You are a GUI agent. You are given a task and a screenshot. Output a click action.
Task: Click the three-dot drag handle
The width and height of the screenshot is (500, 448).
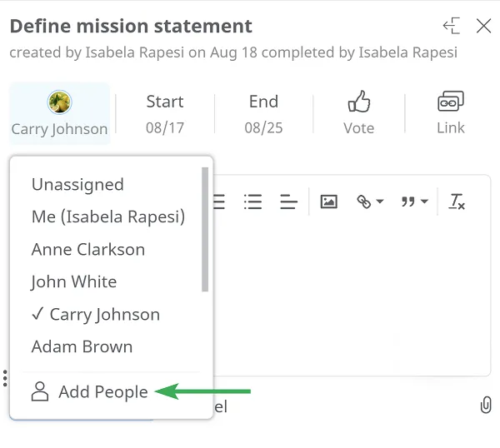coord(5,378)
